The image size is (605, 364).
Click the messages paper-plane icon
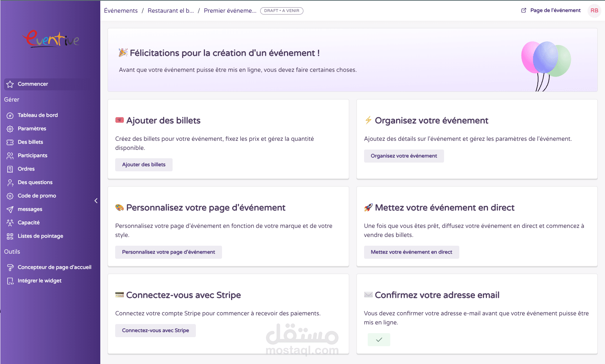click(x=10, y=209)
